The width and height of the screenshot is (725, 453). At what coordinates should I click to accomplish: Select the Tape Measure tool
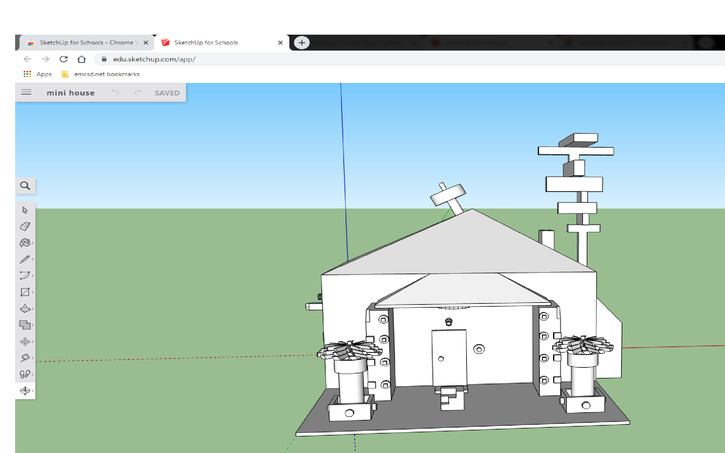pos(26,357)
